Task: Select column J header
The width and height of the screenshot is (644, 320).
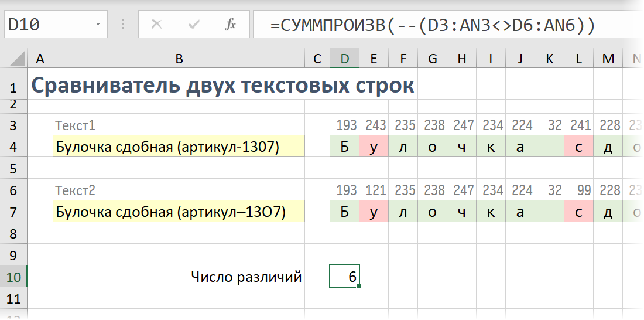Action: (x=520, y=59)
